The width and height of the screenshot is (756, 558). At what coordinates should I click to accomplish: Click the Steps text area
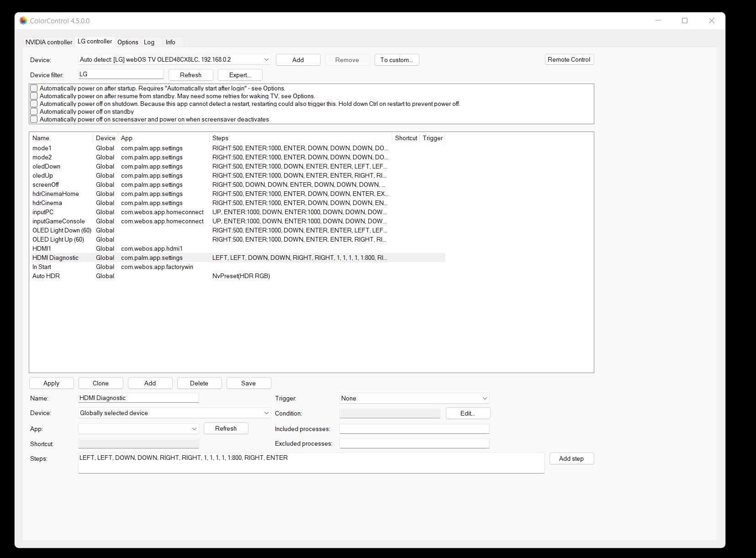[x=311, y=463]
